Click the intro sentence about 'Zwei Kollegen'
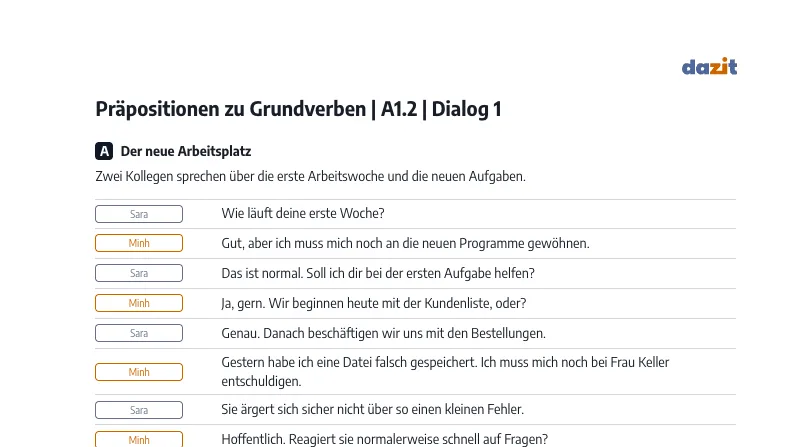The image size is (794, 447). (x=310, y=176)
